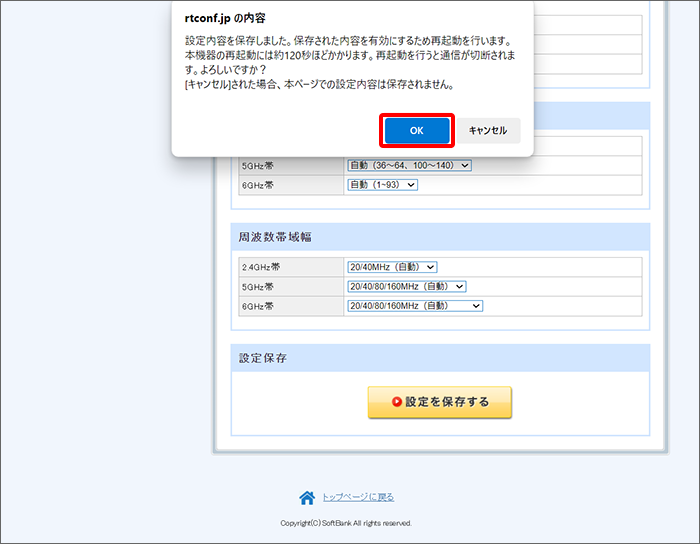
Task: Click the 周波数帯域幅 section header
Action: pos(275,237)
